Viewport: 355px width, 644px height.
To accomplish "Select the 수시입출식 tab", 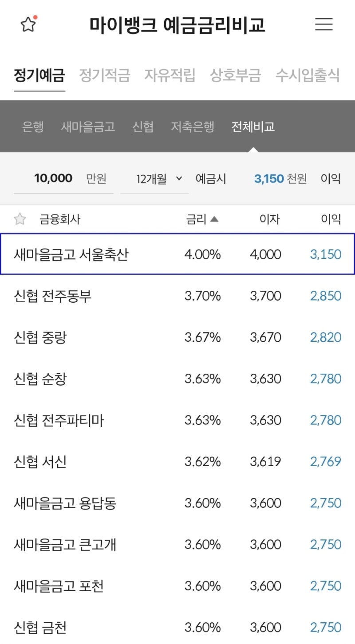I will [307, 75].
